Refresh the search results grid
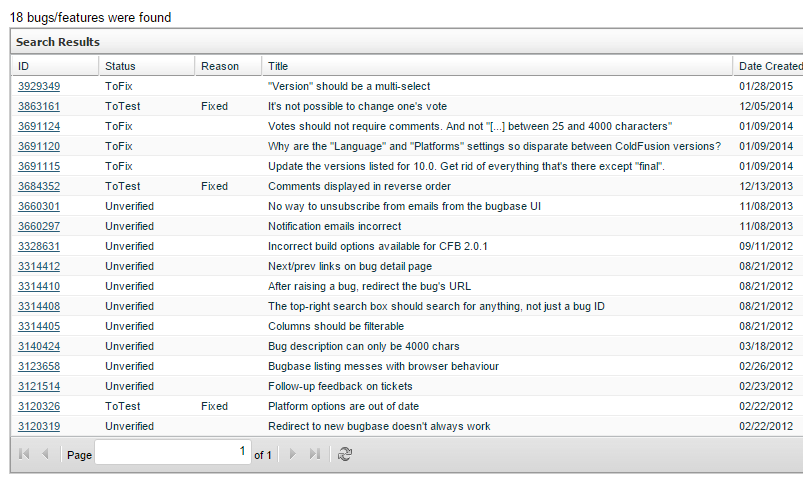This screenshot has width=803, height=477. [x=345, y=454]
